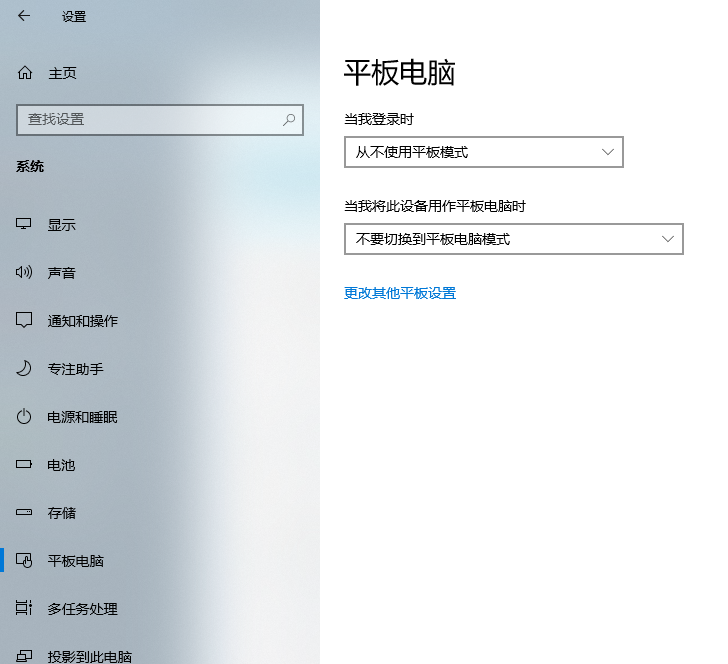Click the 当我将此设备用作平板电脑时 label
Screen dimensions: 728x664
tap(435, 206)
